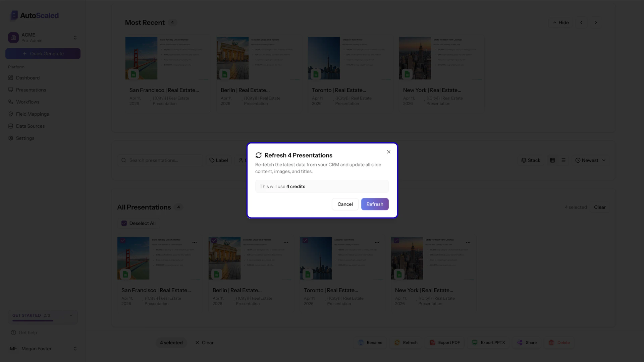Select the Stack view option
This screenshot has width=644, height=362.
531,160
